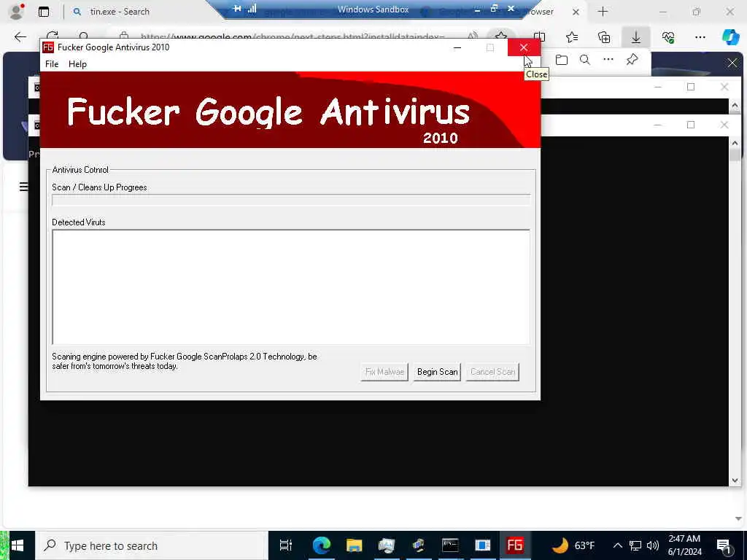Open more options ellipsis in downloads panel
The image size is (747, 560).
[608, 60]
